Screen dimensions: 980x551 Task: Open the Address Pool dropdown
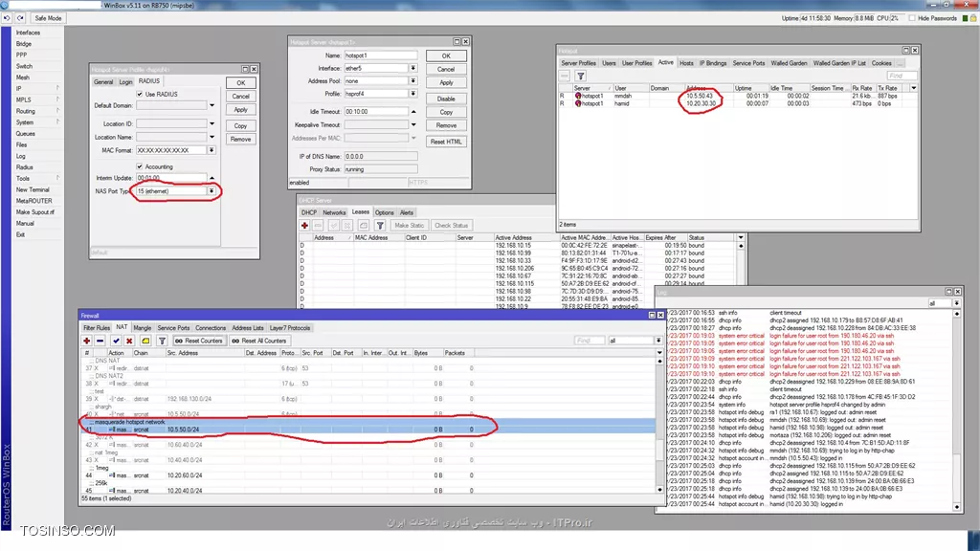[413, 80]
